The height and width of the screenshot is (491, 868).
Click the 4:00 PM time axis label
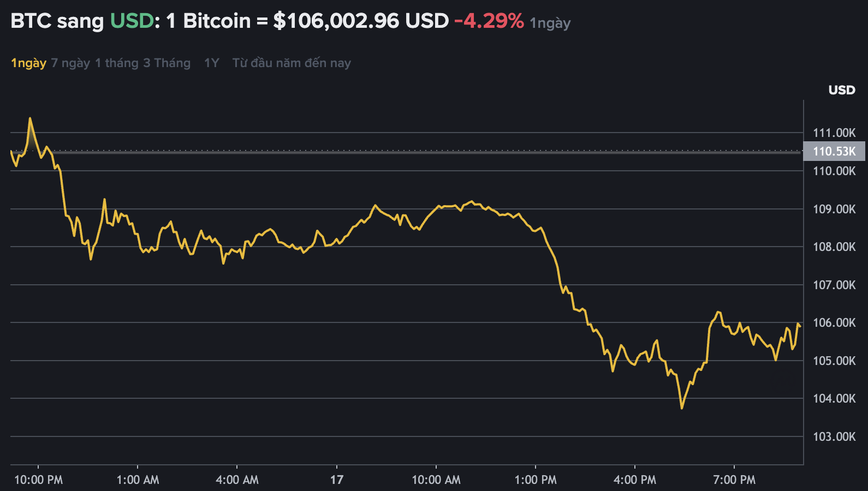(x=635, y=480)
